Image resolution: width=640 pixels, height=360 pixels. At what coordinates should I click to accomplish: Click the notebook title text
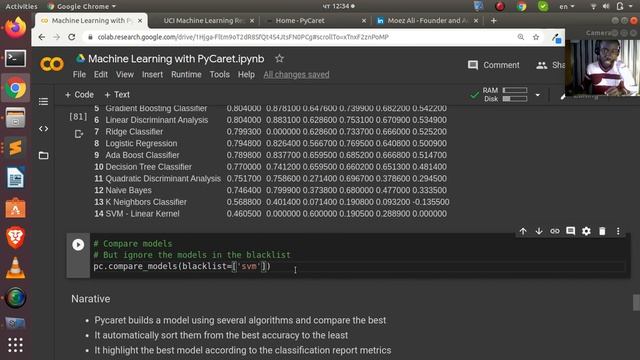pos(176,59)
